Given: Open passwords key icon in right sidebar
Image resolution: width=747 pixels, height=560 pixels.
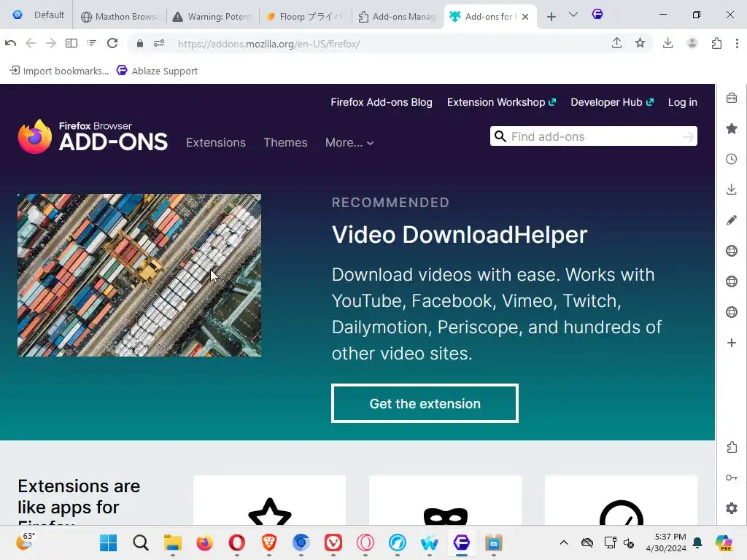Looking at the screenshot, I should [x=732, y=478].
